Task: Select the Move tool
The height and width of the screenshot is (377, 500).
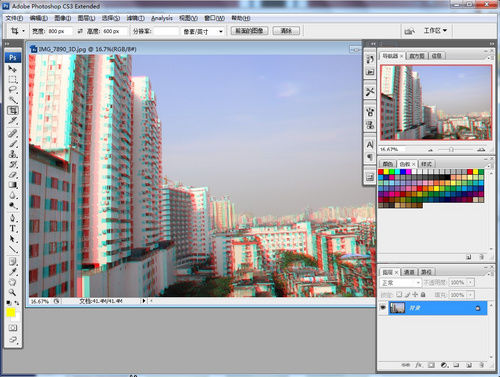Action: [13, 69]
